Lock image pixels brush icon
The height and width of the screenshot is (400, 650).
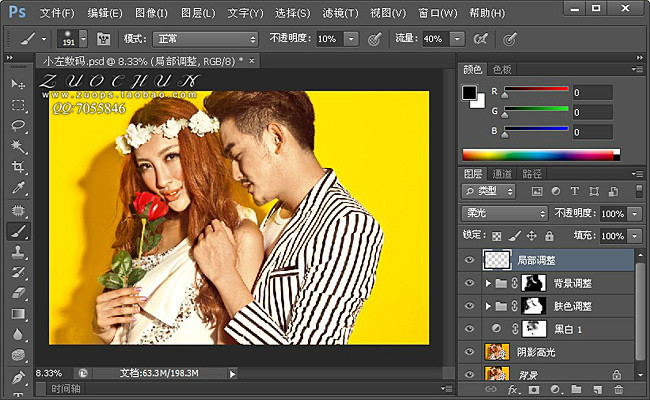point(514,236)
